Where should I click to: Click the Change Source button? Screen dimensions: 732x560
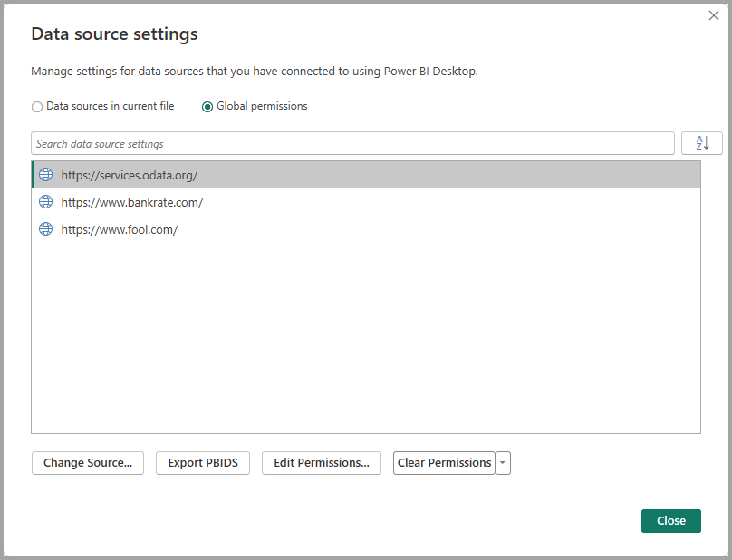point(87,462)
